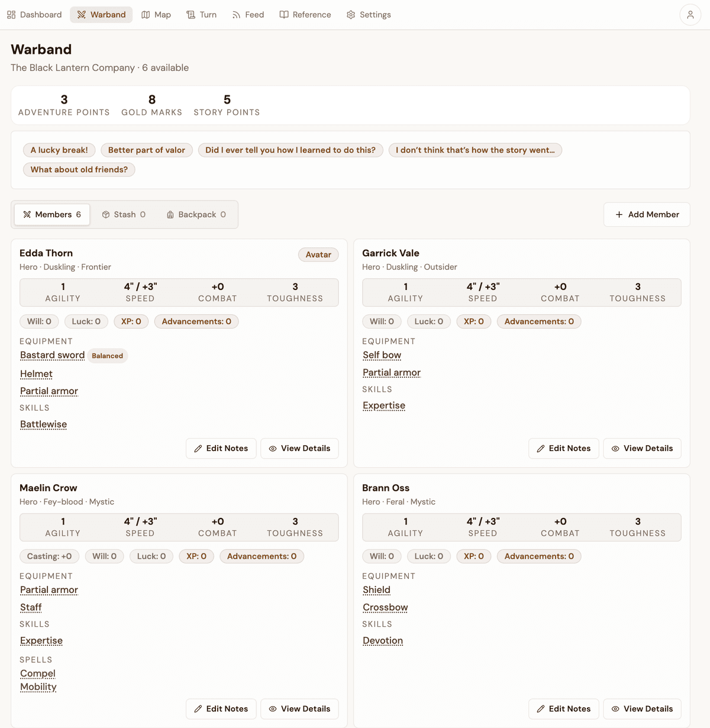This screenshot has width=710, height=728.
Task: Open the user profile icon
Action: [x=690, y=15]
